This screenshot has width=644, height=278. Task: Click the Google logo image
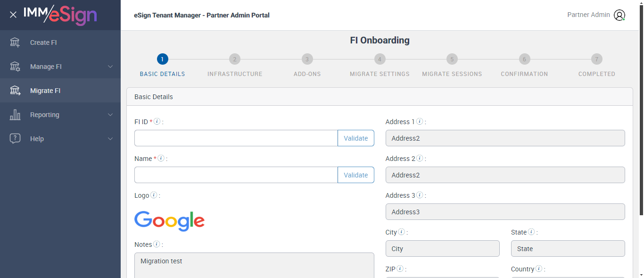(x=169, y=221)
